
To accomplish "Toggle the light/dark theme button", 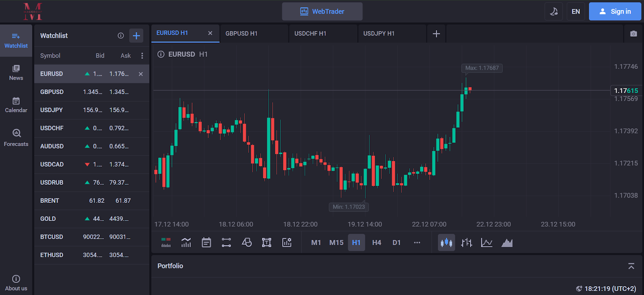I will click(554, 12).
